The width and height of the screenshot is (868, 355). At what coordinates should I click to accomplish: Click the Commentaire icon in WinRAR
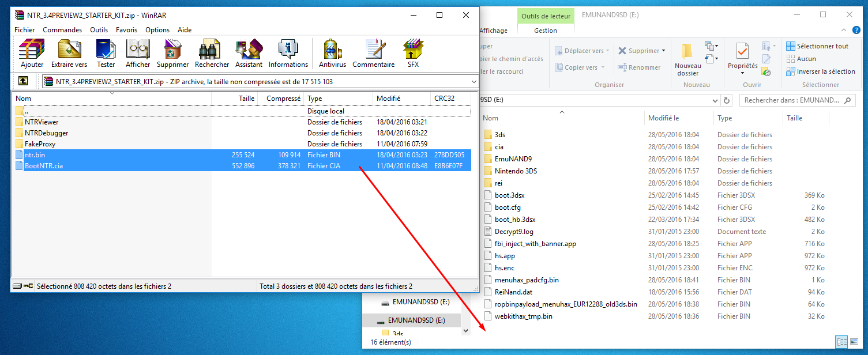[373, 54]
